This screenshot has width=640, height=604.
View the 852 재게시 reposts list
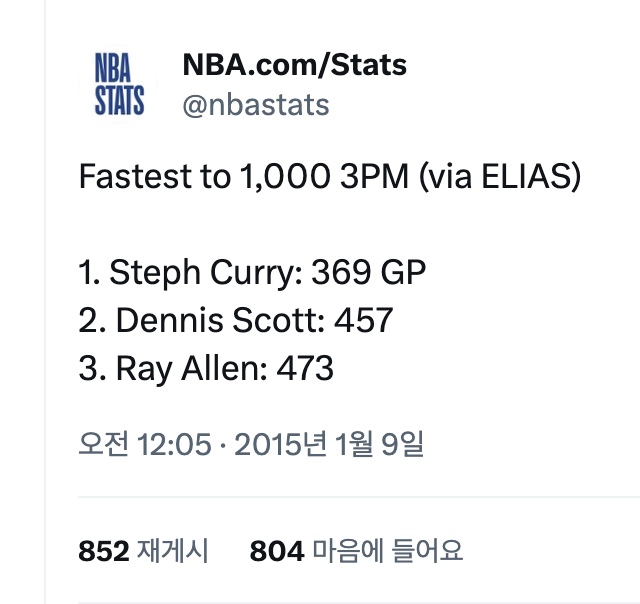click(x=143, y=550)
